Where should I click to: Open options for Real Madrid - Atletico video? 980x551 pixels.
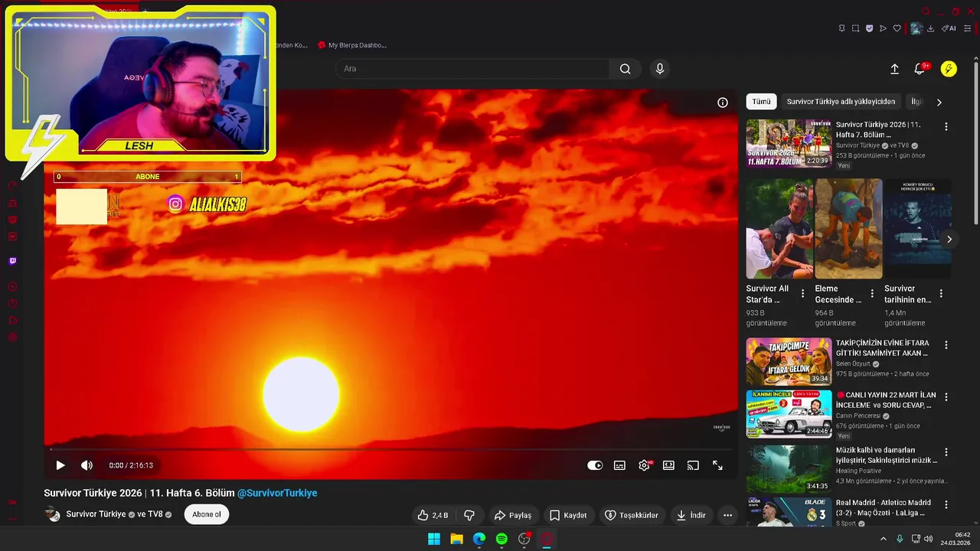(x=946, y=504)
